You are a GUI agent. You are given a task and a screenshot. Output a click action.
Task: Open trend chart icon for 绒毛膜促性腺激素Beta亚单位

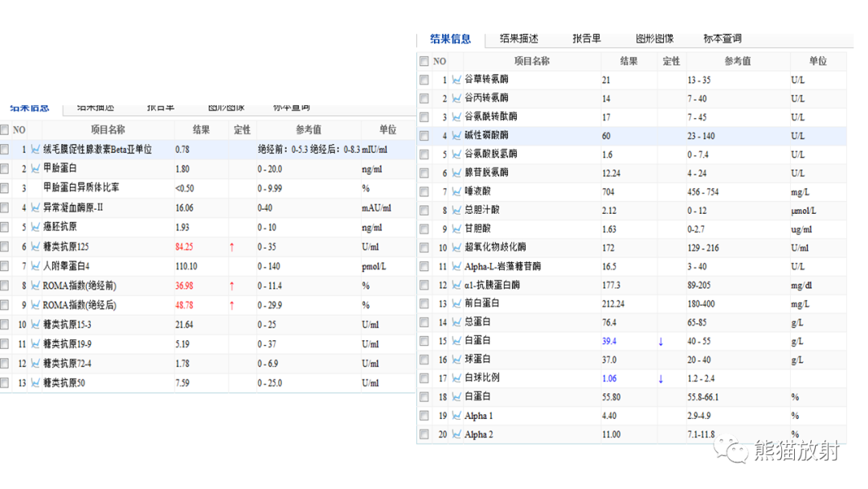(x=35, y=150)
